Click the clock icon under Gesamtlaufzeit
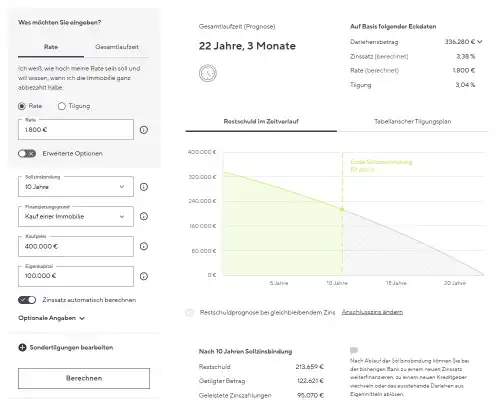Screen dimensions: 496x418 pos(208,73)
